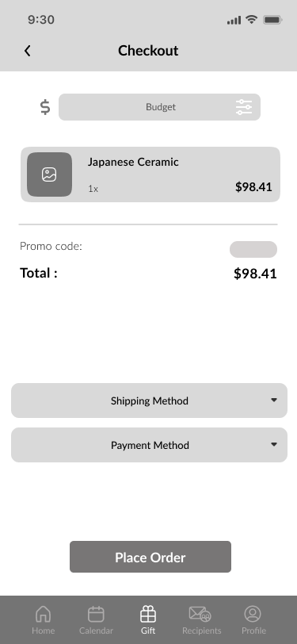This screenshot has width=297, height=644.
Task: Switch to the Profile tab label
Action: point(253,631)
